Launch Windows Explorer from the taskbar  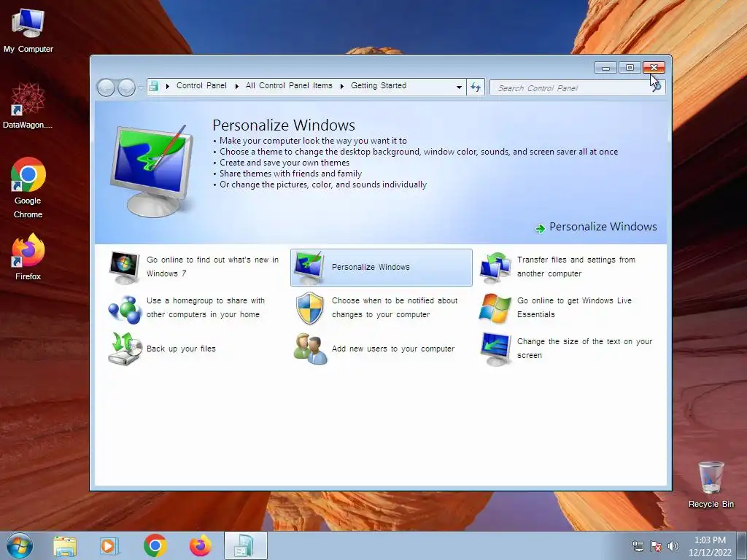click(x=65, y=546)
